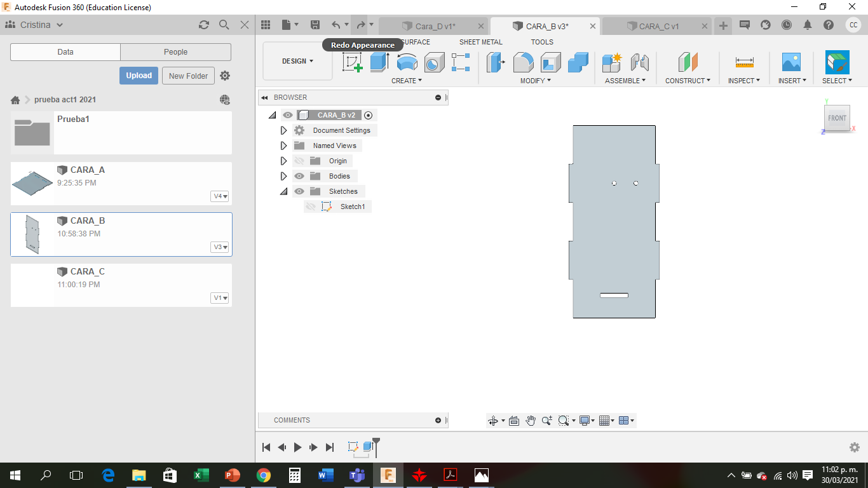Open the job status clock icon
Viewport: 868px width, 488px height.
(x=787, y=25)
